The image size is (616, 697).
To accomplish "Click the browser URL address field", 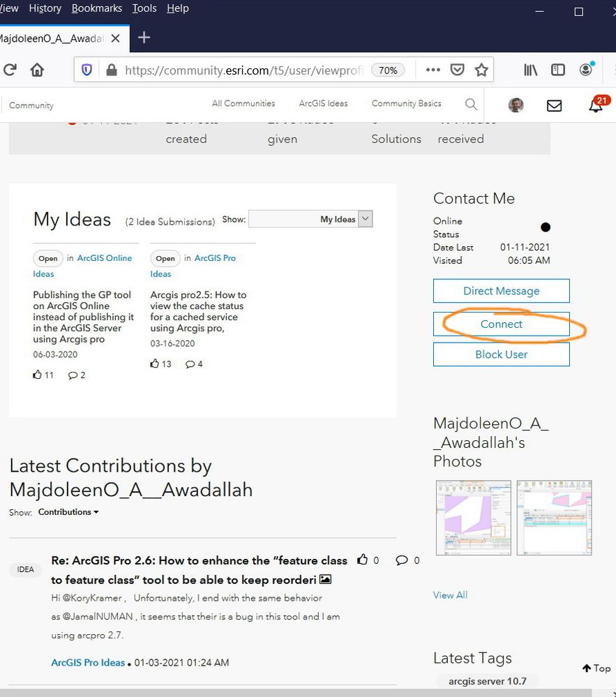I will [243, 70].
